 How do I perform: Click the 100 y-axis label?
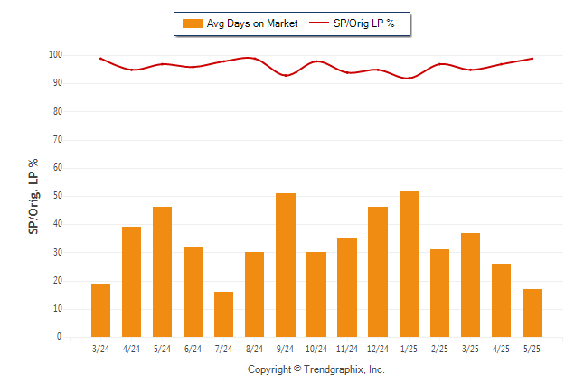(x=55, y=55)
